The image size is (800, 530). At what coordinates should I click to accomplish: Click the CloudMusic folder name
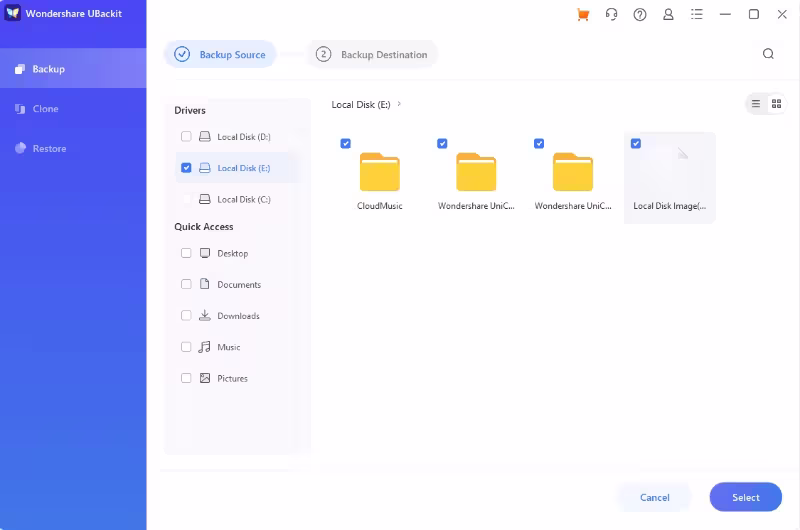[380, 206]
